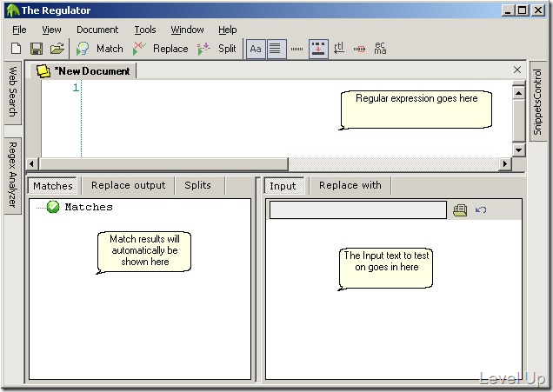The width and height of the screenshot is (553, 392).
Task: Switch to the Splits tab
Action: (x=198, y=185)
